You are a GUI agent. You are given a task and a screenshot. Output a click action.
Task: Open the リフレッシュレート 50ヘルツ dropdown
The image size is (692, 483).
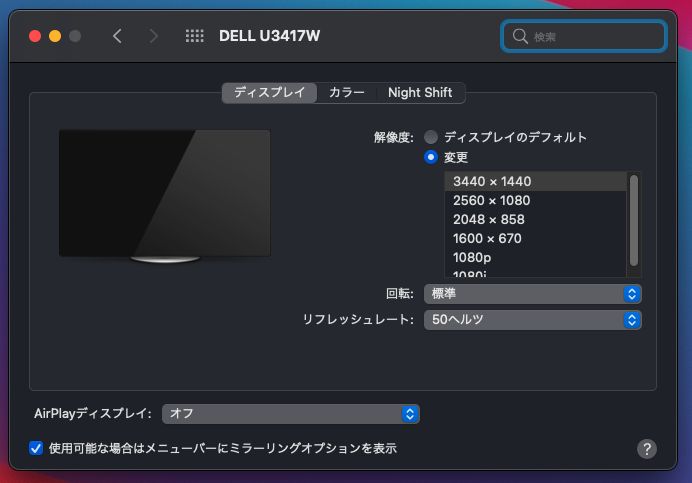[x=532, y=320]
